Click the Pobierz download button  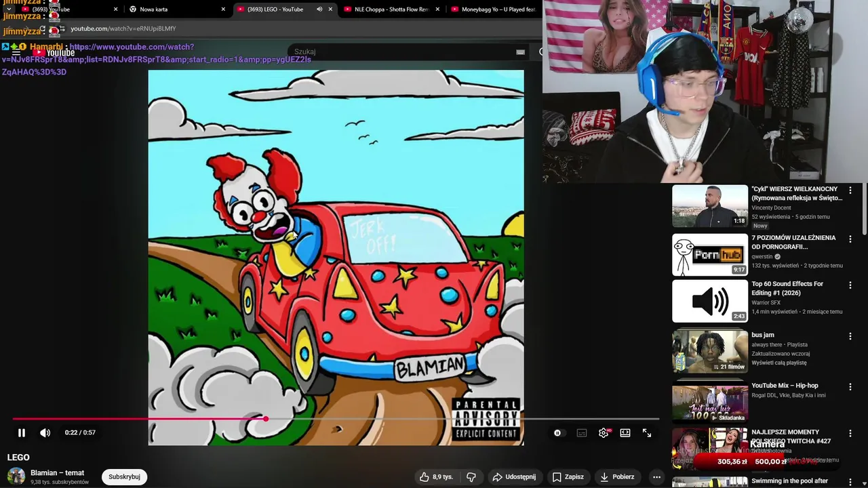click(x=617, y=476)
